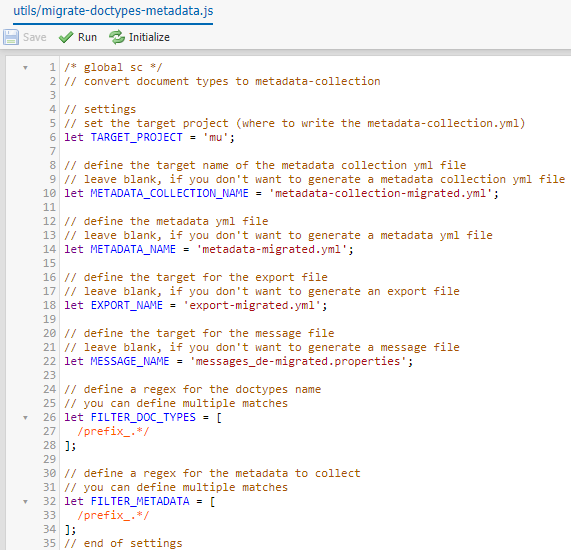Click the Run button label
571x550 pixels.
pos(87,37)
